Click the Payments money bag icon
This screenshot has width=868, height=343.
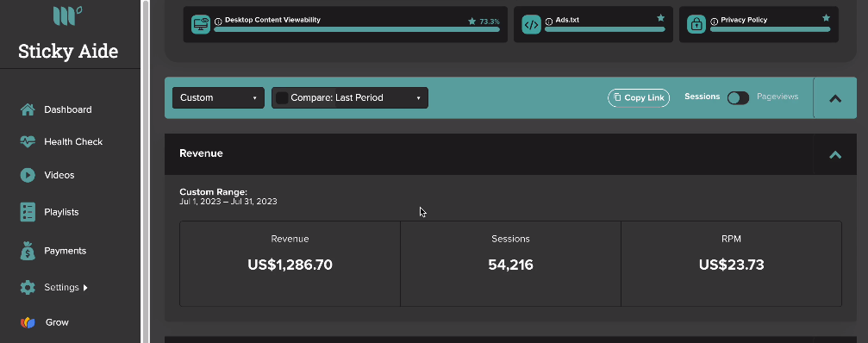(x=28, y=251)
